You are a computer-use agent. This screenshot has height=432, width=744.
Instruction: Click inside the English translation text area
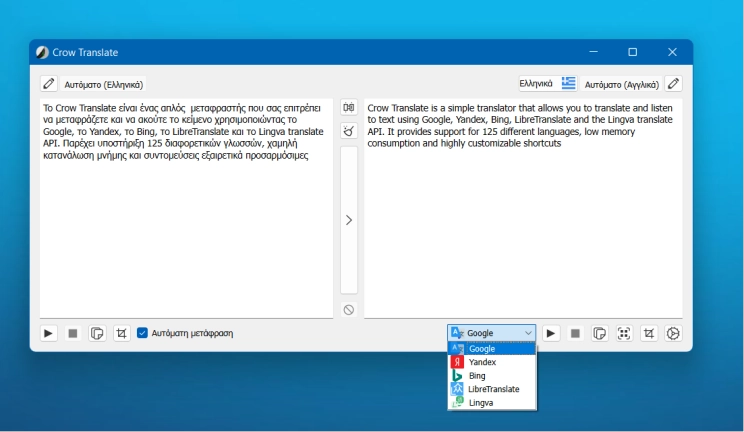click(523, 208)
